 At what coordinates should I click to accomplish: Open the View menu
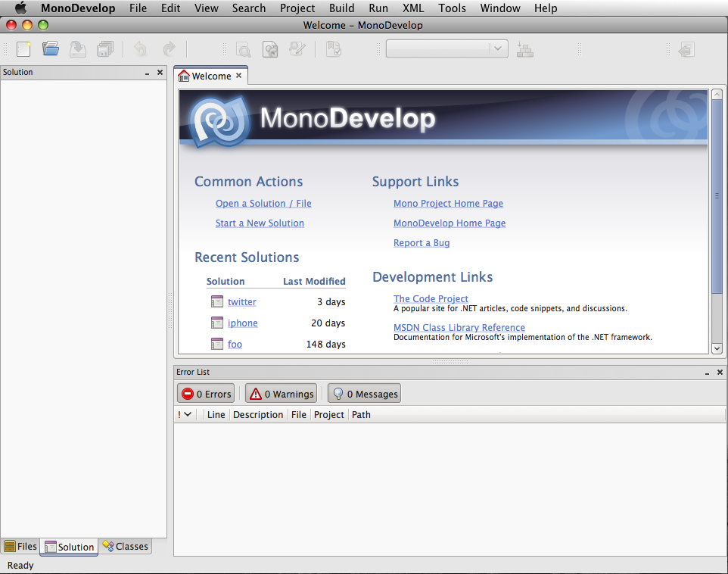tap(206, 8)
